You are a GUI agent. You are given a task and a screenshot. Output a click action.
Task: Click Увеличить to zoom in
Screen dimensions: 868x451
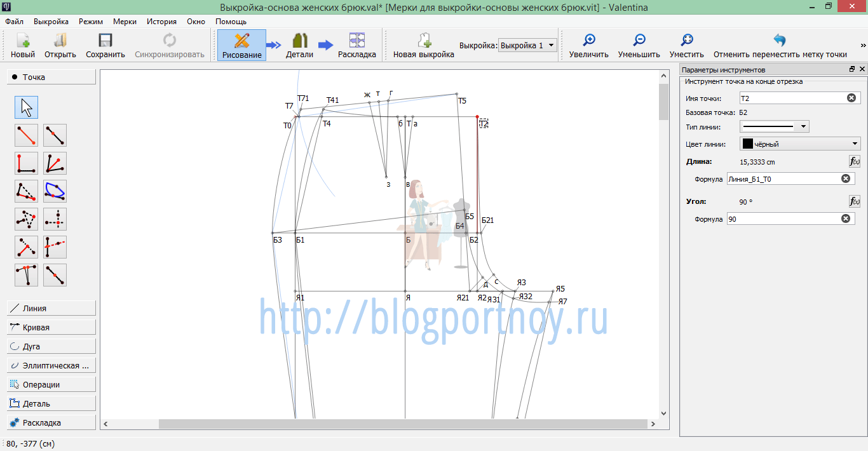click(x=588, y=46)
